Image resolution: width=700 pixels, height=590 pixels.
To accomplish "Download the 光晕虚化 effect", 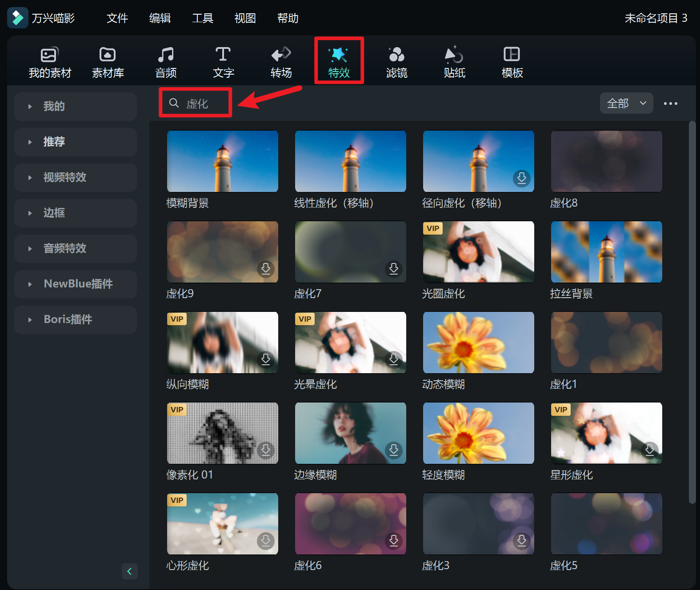I will tap(393, 359).
